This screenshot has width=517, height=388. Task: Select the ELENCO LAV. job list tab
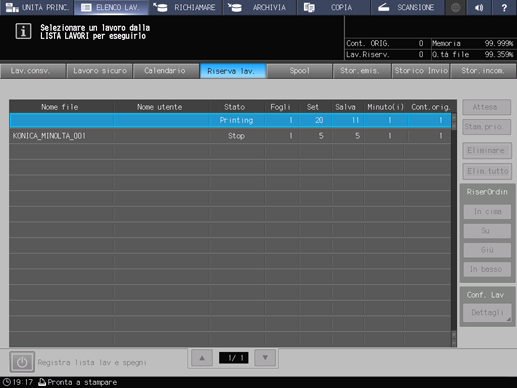(111, 7)
